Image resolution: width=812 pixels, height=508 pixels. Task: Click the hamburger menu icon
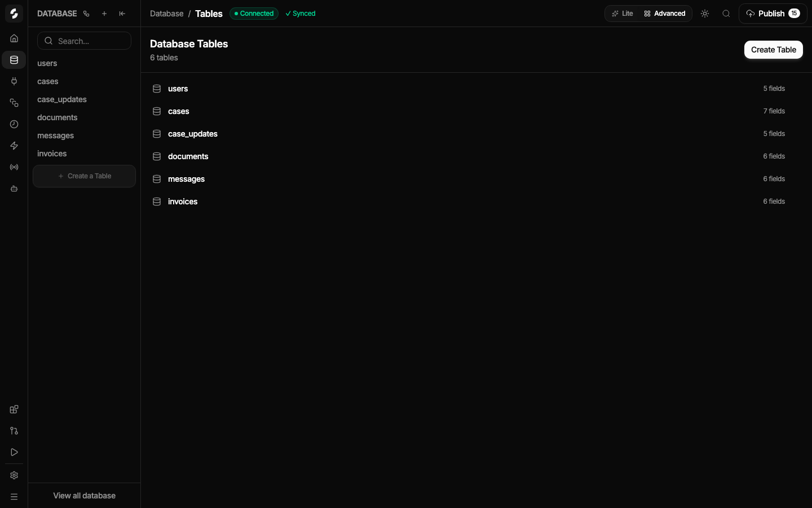pos(14,497)
